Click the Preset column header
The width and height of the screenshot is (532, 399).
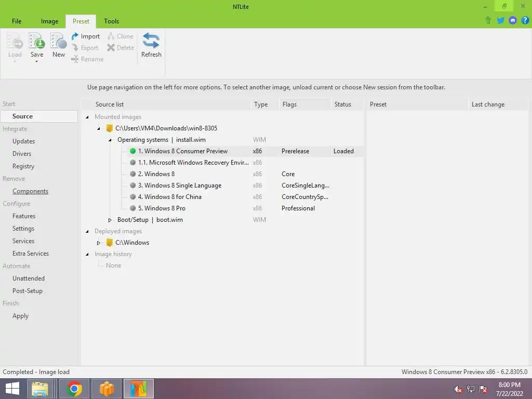[x=417, y=104]
